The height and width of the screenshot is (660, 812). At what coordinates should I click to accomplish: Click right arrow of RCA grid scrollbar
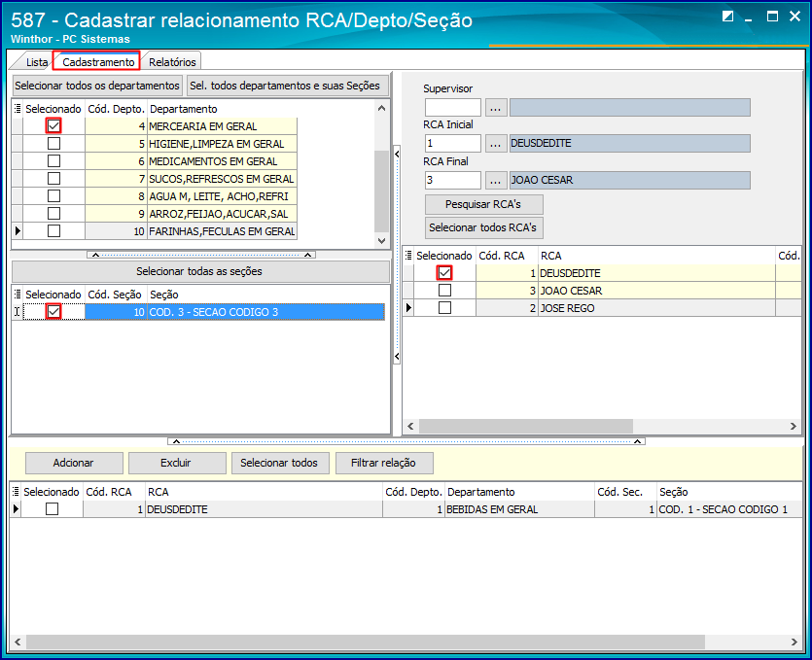pyautogui.click(x=793, y=426)
